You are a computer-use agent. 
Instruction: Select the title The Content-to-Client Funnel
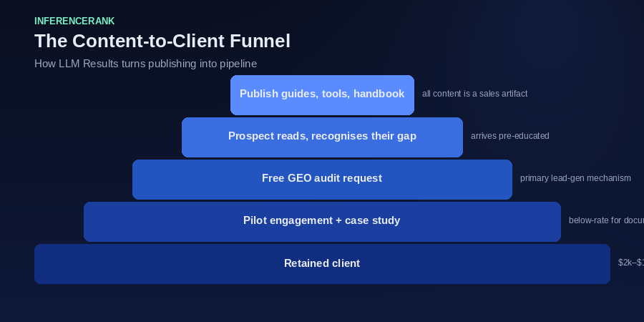pos(162,41)
